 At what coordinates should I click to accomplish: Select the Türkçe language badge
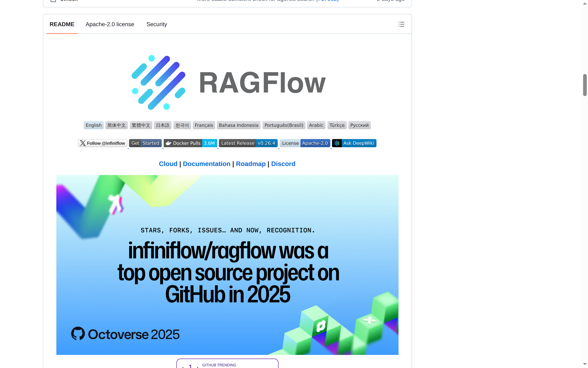click(337, 125)
